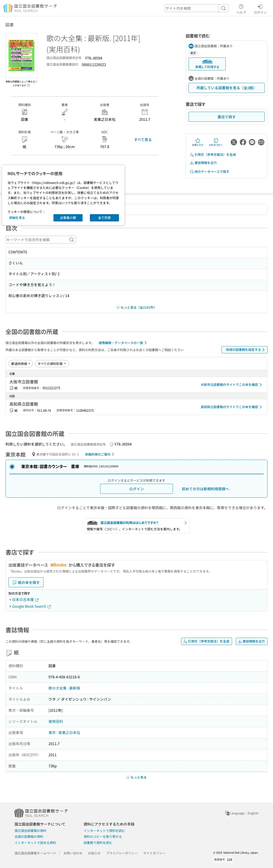Click 歌の大全集 : 最新版 title link
This screenshot has width=273, height=868.
click(x=64, y=688)
